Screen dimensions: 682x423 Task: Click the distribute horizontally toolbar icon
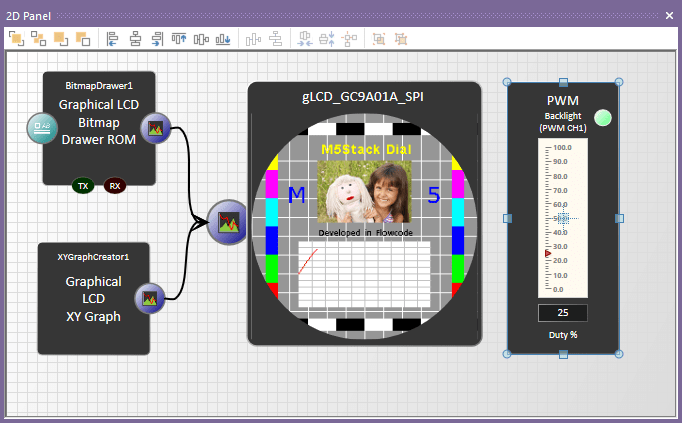253,39
